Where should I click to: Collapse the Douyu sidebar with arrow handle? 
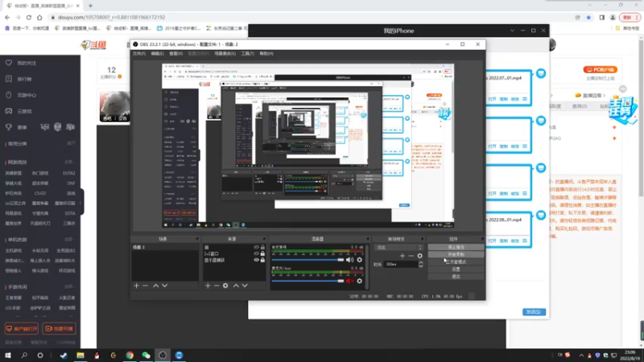(x=81, y=203)
